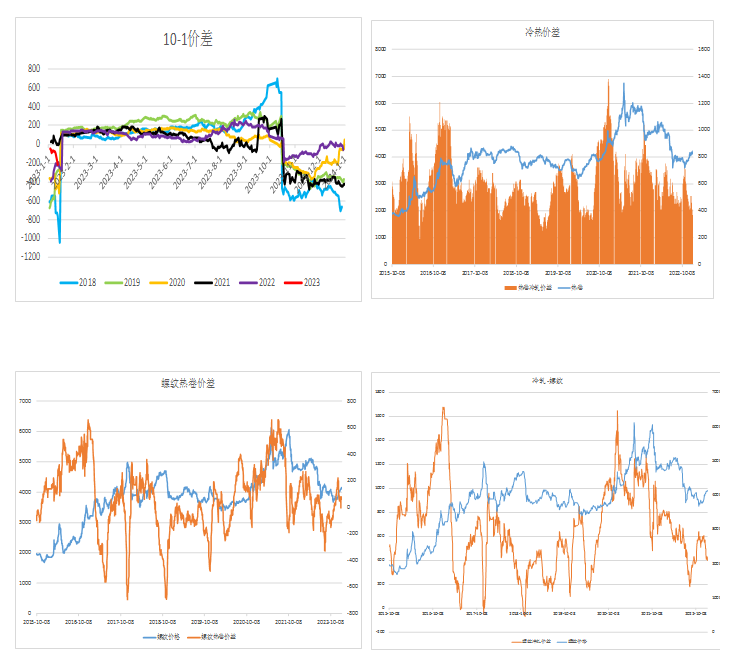
Task: Select the 2022 legend entry
Action: [x=257, y=282]
